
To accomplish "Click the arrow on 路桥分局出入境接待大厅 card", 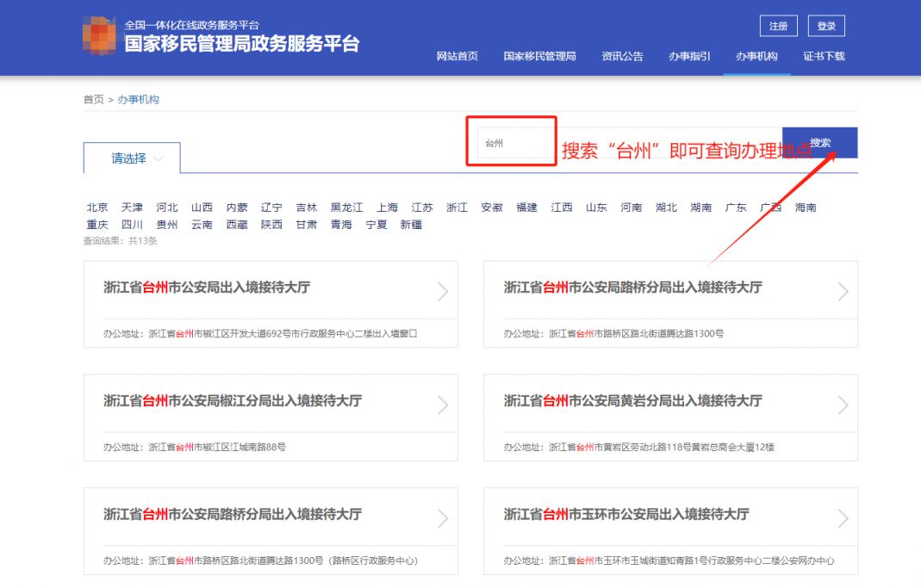I will click(x=842, y=291).
